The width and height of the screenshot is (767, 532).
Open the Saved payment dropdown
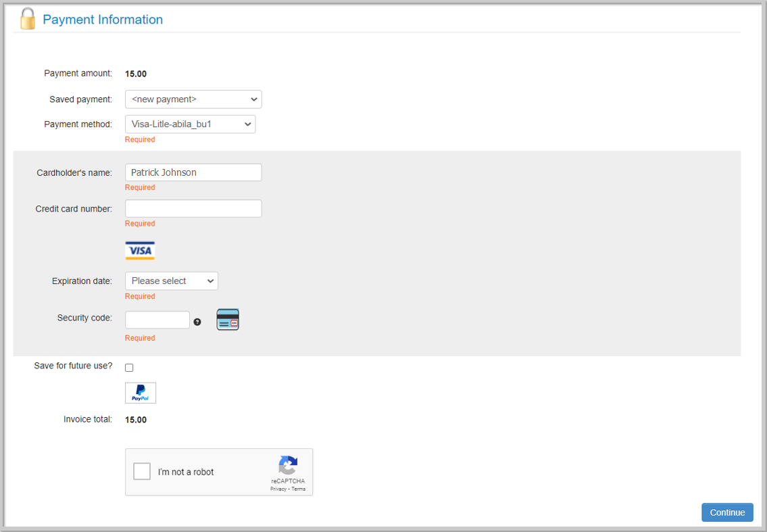193,99
